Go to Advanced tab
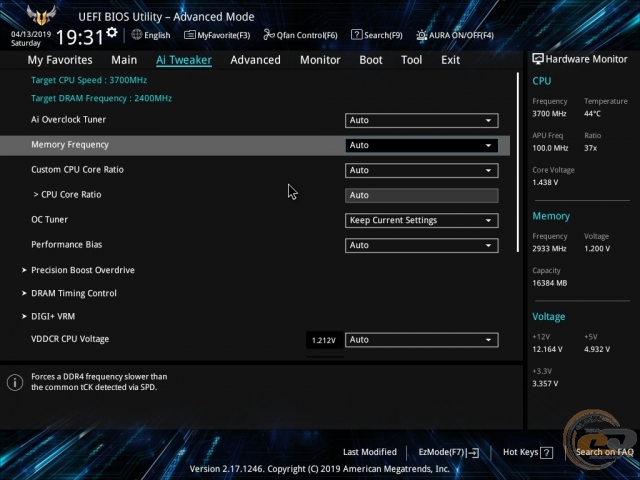Viewport: 640px width, 480px height. point(256,60)
